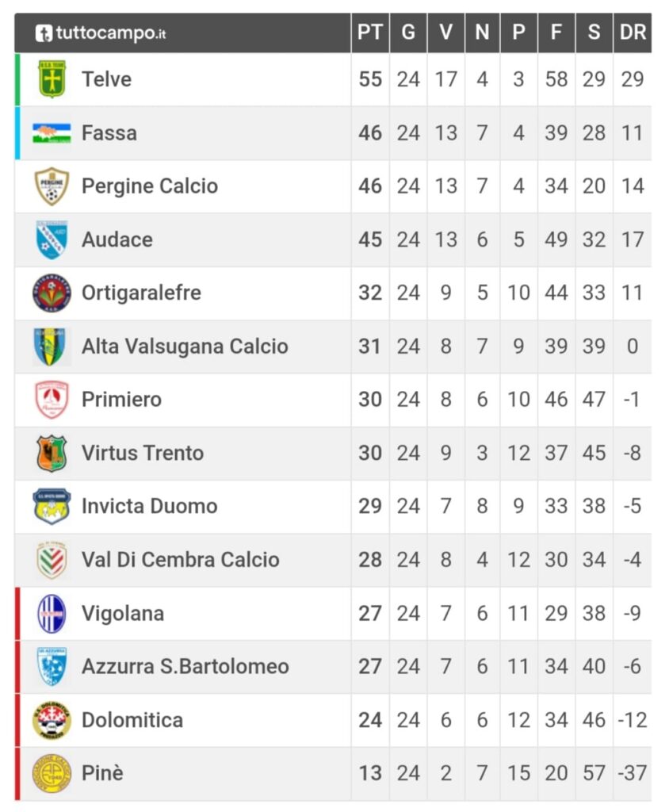Sort table by PT column header
The image size is (669, 812).
click(x=369, y=33)
